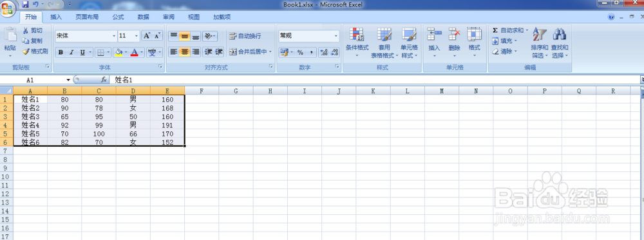Click the percent style icon
The height and width of the screenshot is (240, 644).
pos(300,52)
